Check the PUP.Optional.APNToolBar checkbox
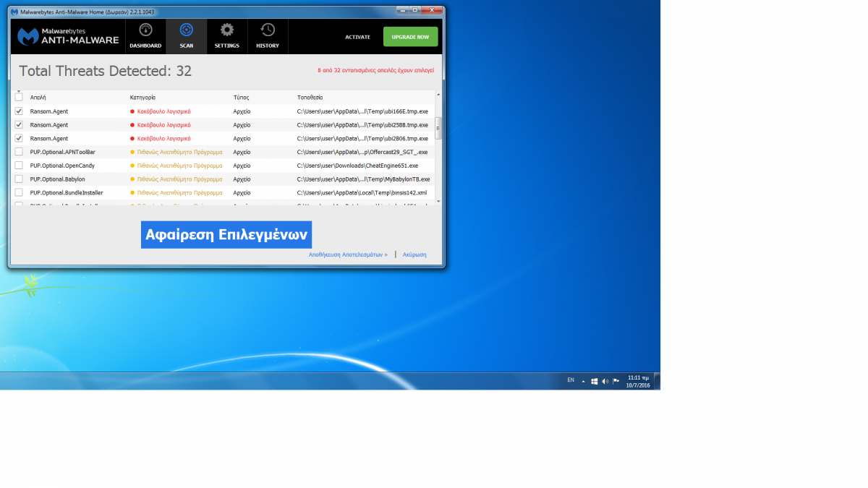Viewport: 868px width, 488px height. point(19,152)
